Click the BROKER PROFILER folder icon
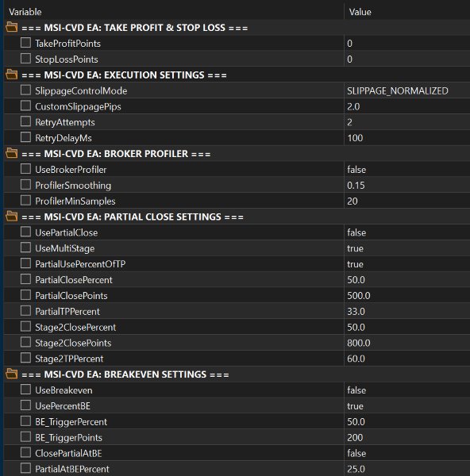Screen dimensions: 470x476 click(x=12, y=153)
